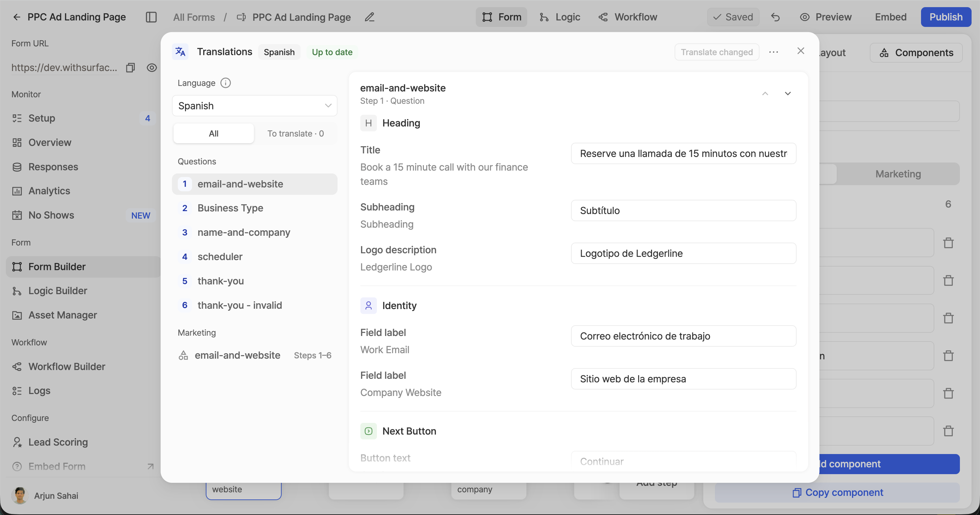The image size is (980, 515).
Task: Click the All Forms breadcrumb link
Action: pos(194,17)
